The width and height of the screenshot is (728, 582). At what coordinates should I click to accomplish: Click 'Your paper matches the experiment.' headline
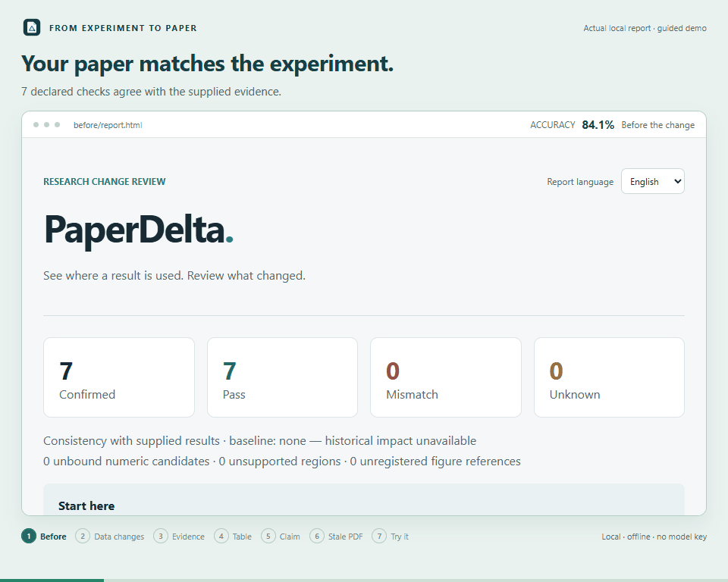tap(208, 64)
